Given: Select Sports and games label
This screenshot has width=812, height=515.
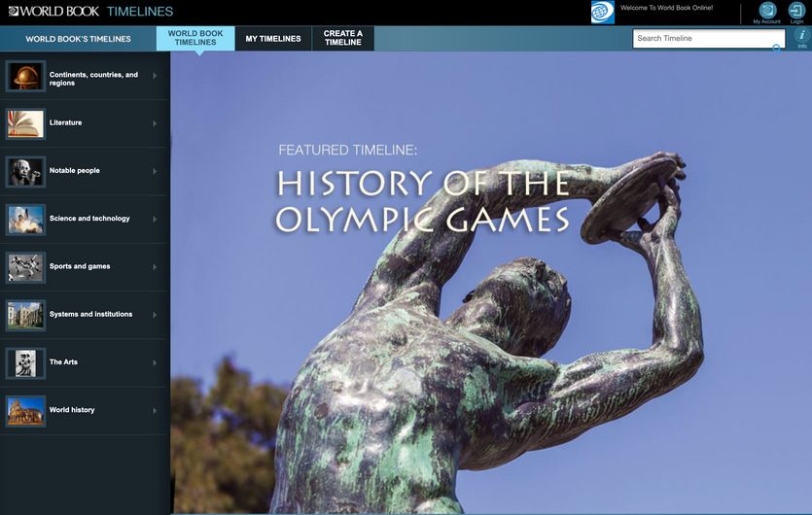Looking at the screenshot, I should pos(80,266).
